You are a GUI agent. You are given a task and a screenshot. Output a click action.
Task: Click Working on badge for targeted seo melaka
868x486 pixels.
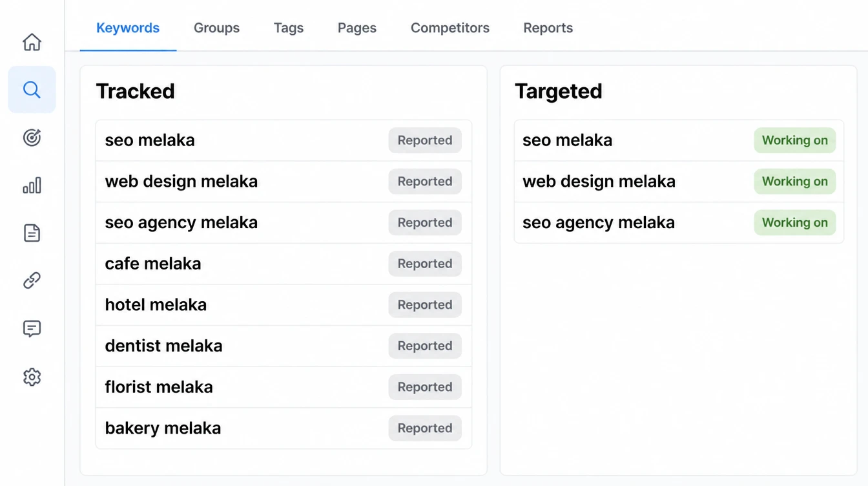click(x=795, y=140)
